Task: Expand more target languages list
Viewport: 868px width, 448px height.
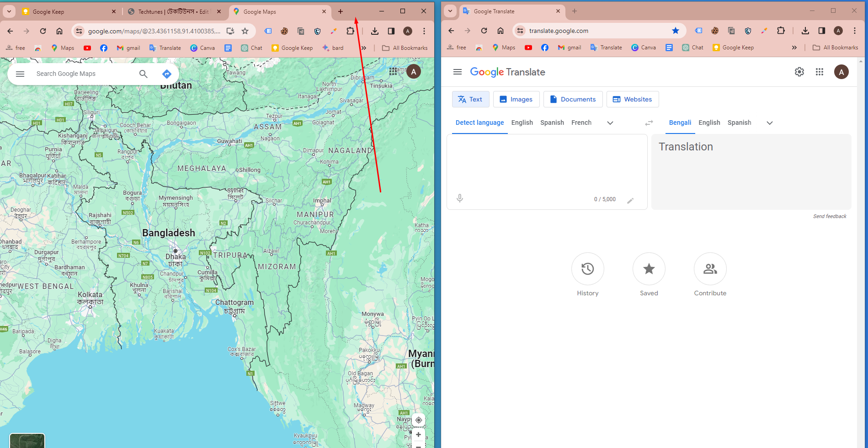Action: click(x=769, y=123)
